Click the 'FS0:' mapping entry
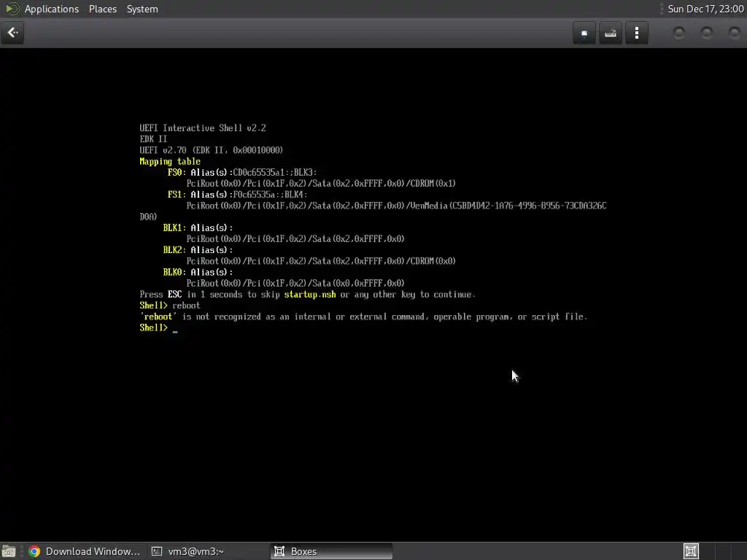747x560 pixels. point(175,172)
